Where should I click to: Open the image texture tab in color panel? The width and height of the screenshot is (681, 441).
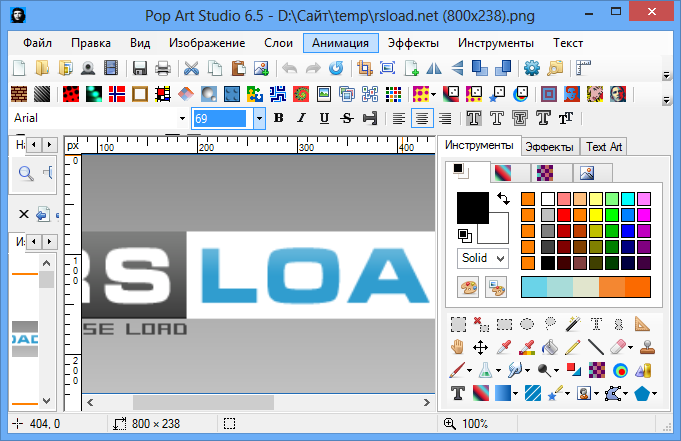592,173
